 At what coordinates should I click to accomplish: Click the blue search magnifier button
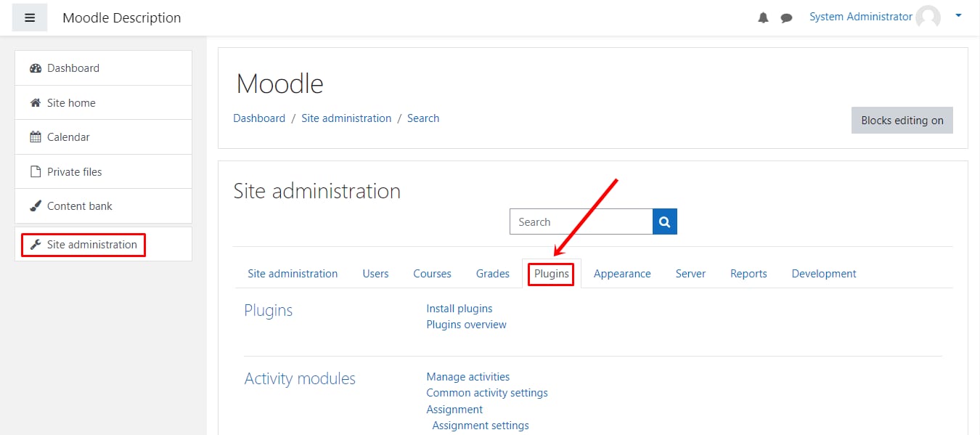(x=665, y=222)
